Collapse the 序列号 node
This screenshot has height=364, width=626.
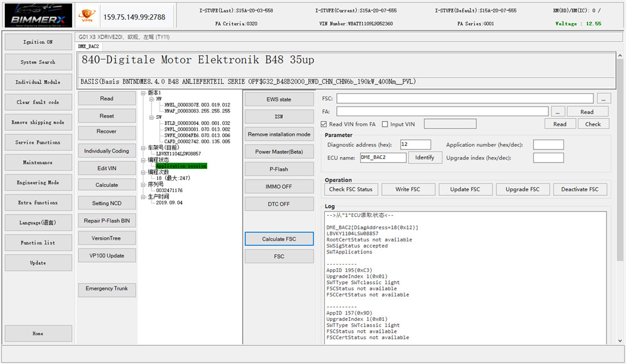143,185
